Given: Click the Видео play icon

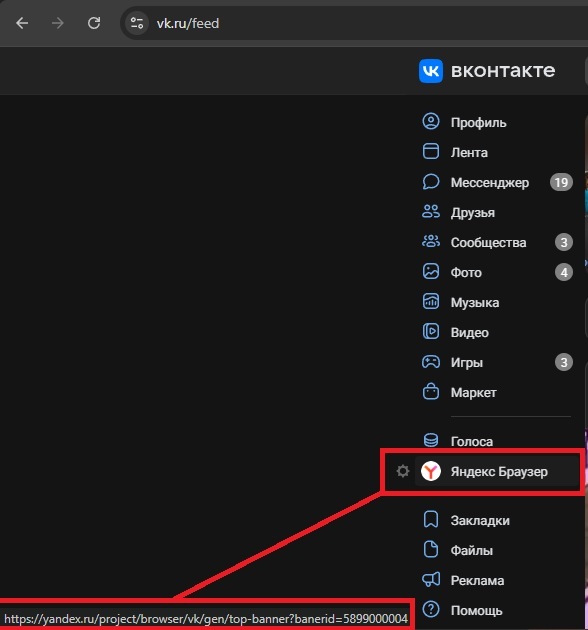Looking at the screenshot, I should pos(431,331).
